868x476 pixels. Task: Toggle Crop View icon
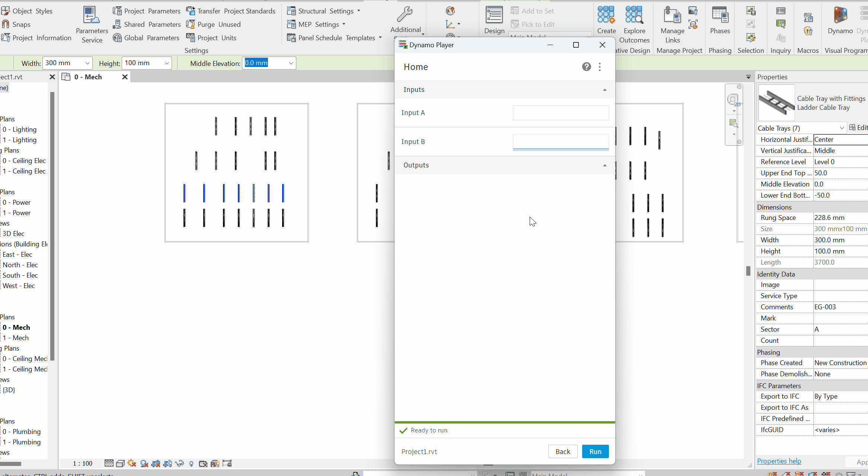[156, 463]
